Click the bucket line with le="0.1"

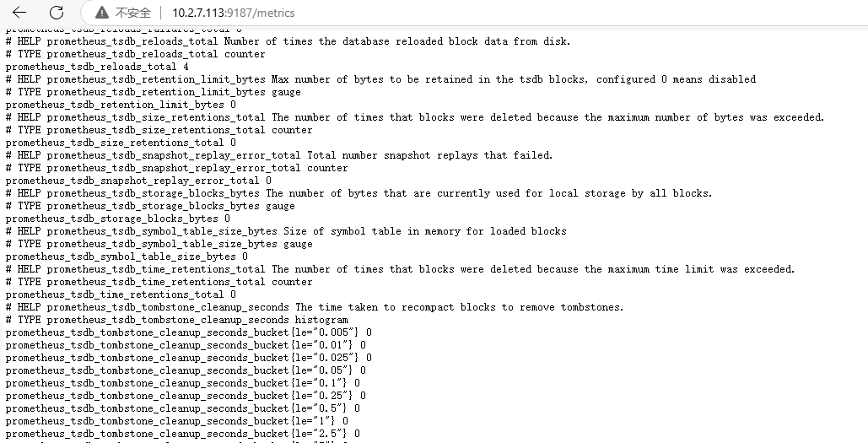[x=182, y=383]
